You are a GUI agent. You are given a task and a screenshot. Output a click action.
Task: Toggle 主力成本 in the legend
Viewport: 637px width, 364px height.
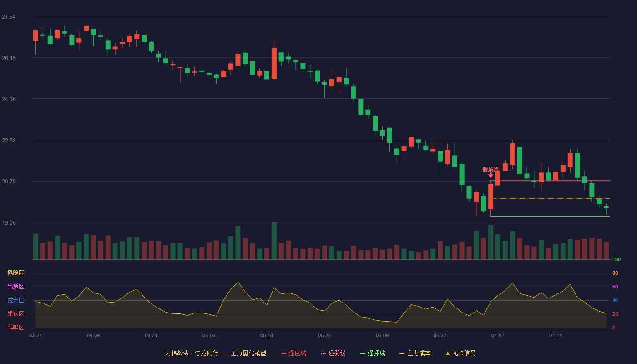415,353
